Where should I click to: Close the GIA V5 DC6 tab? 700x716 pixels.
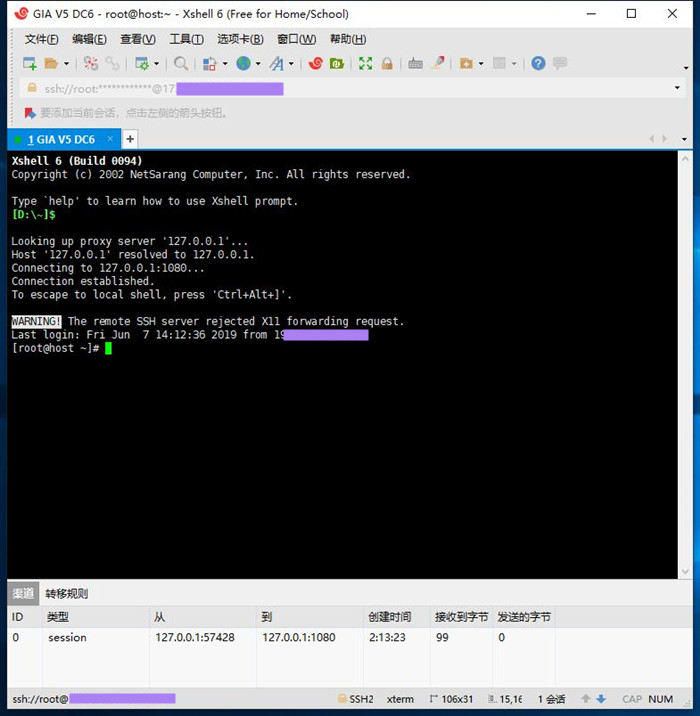(110, 139)
